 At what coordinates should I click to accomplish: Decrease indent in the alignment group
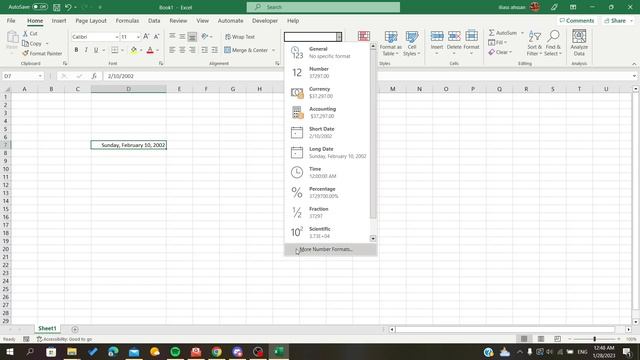tap(204, 50)
